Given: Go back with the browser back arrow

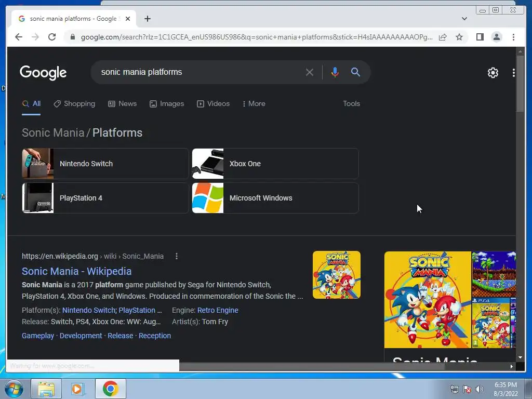Looking at the screenshot, I should point(19,37).
